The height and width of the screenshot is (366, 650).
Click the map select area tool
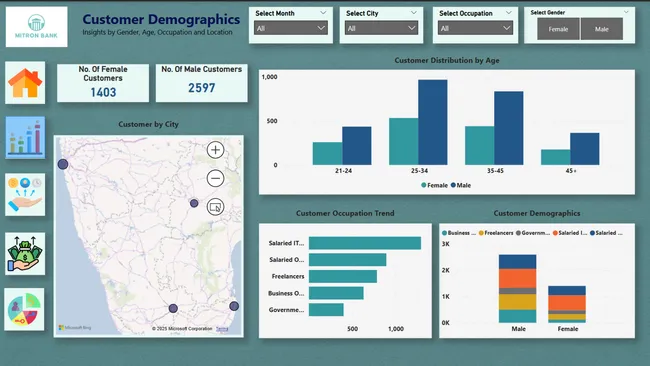click(216, 207)
